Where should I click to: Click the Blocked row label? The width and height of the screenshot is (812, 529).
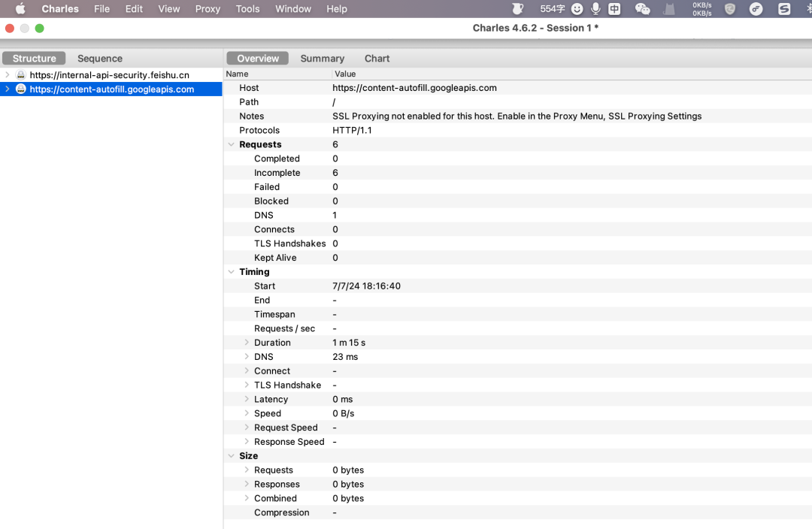pyautogui.click(x=271, y=201)
